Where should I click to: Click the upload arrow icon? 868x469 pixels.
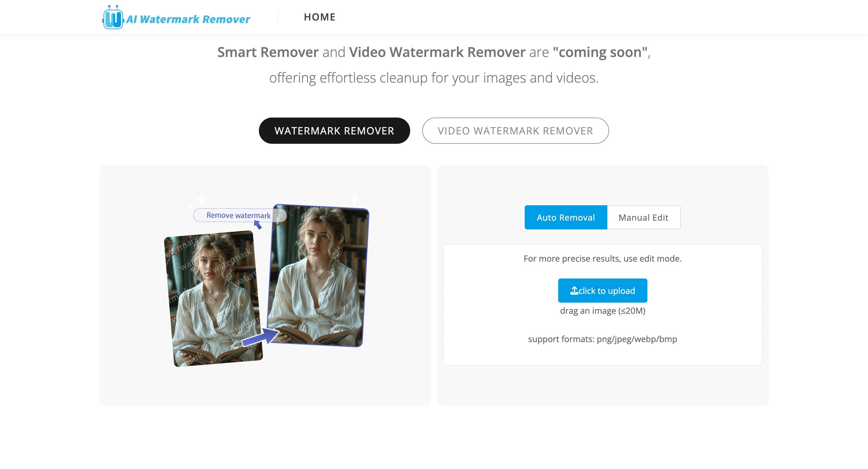(574, 291)
